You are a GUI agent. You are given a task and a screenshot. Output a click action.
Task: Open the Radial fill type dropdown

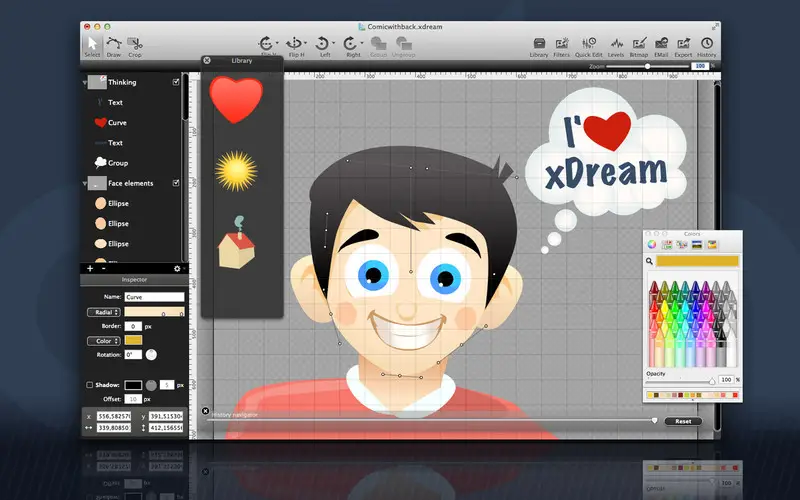104,312
